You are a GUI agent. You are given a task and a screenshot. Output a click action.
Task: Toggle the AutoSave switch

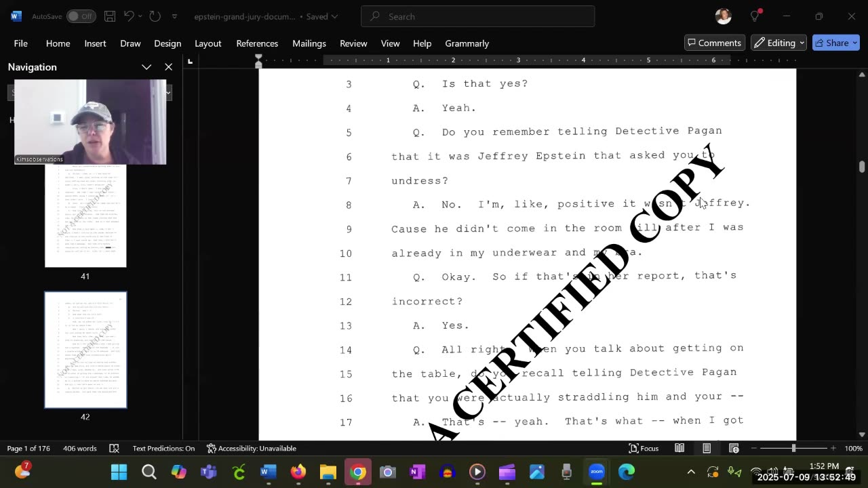(x=81, y=16)
